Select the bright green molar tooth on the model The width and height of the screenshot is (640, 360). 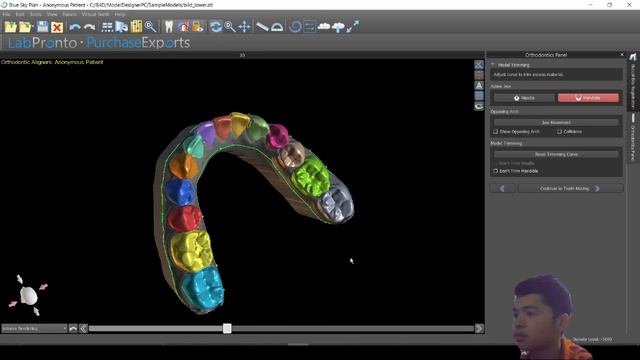point(311,178)
